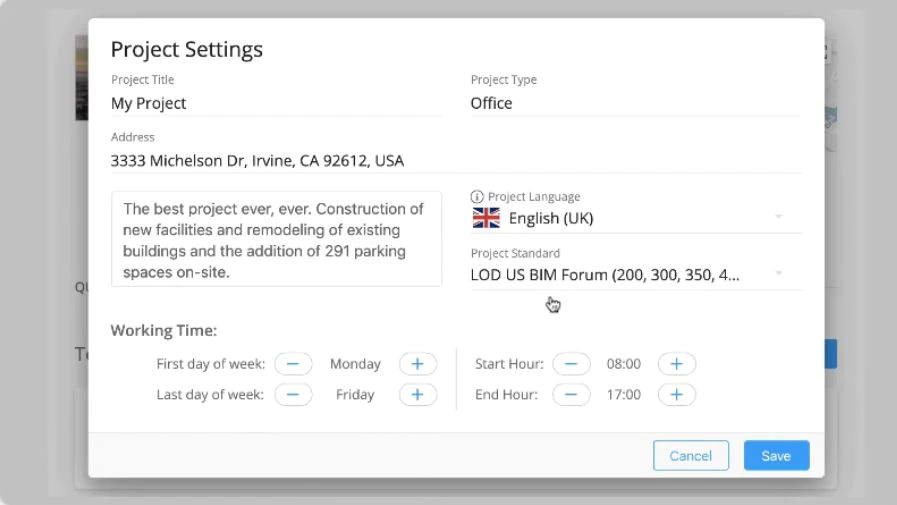This screenshot has height=505, width=897.
Task: Decrease the last day of week
Action: click(x=293, y=395)
